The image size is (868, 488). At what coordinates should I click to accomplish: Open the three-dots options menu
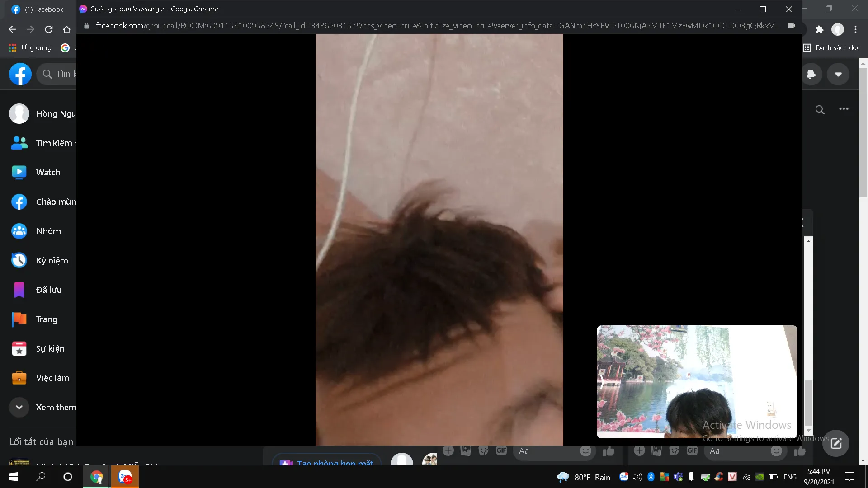click(x=844, y=109)
